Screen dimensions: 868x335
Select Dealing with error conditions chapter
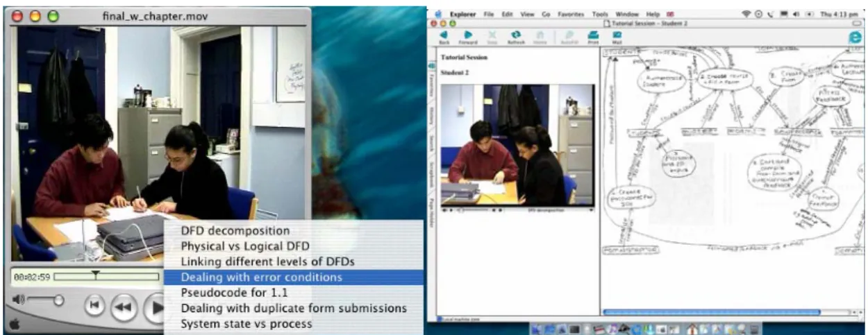[294, 277]
